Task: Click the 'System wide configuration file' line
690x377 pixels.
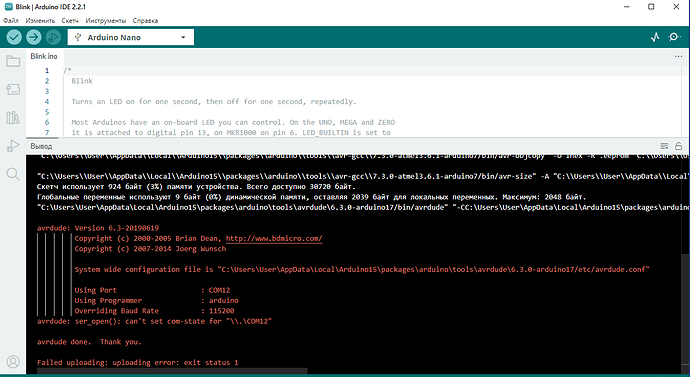Action: point(362,269)
